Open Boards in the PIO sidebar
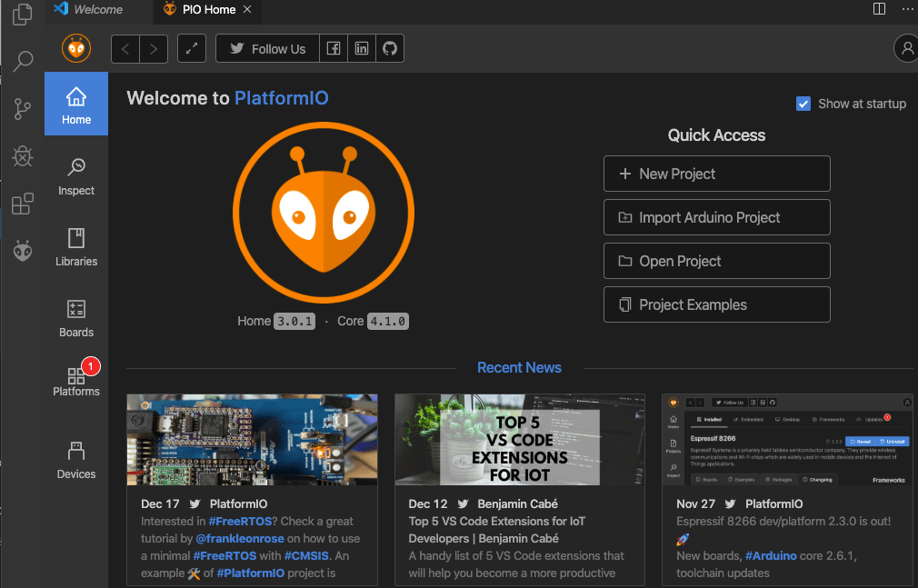 pyautogui.click(x=76, y=317)
